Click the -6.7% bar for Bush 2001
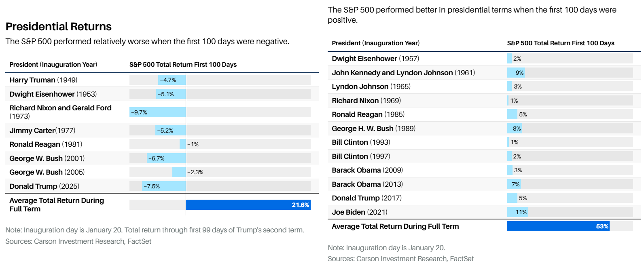Screen dimensions: 644x270 pos(166,158)
